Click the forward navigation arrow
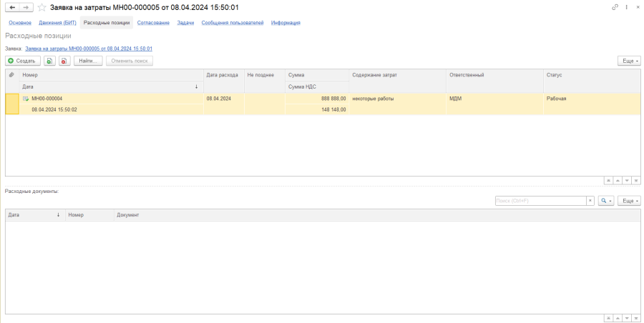The image size is (644, 323). (x=26, y=7)
